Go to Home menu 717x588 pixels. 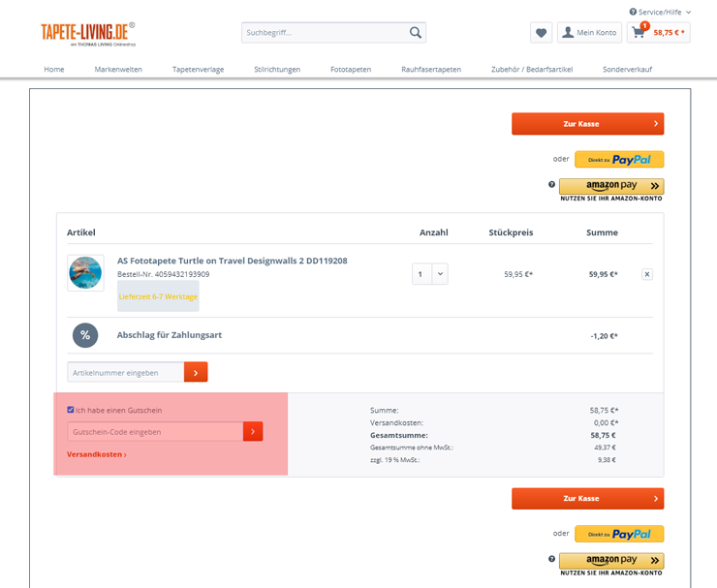coord(54,70)
